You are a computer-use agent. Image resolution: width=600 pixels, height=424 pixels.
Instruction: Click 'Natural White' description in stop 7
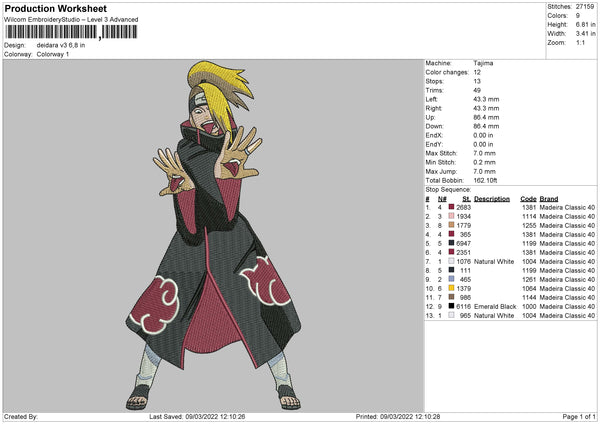point(494,261)
